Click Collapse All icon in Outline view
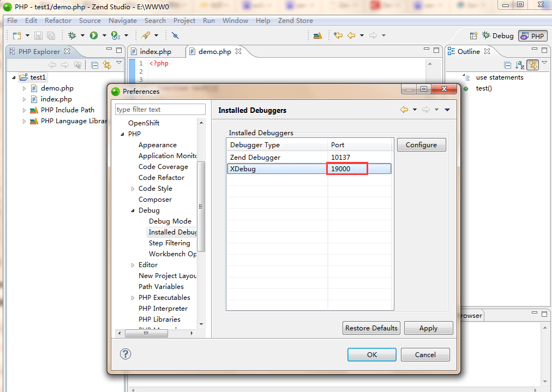The height and width of the screenshot is (392, 552). pos(507,65)
